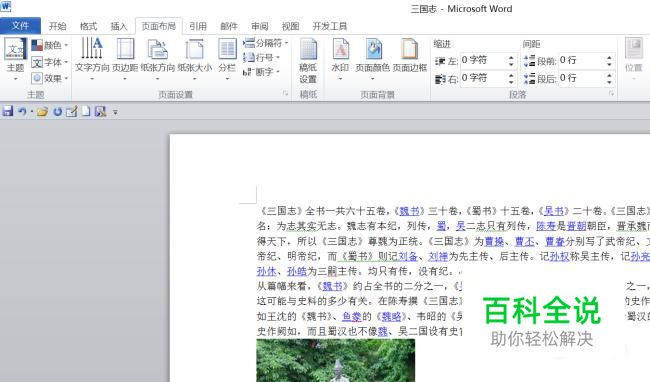Click the 水印 watermark icon

click(340, 48)
